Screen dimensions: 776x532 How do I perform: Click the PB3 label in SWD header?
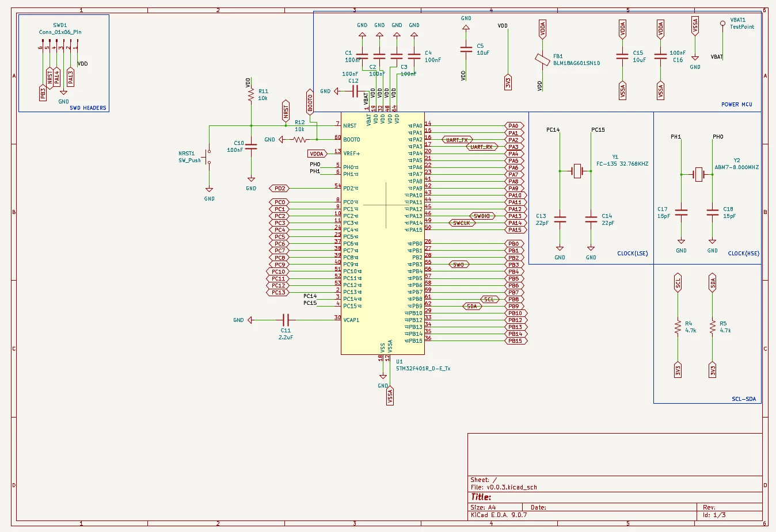(x=43, y=93)
